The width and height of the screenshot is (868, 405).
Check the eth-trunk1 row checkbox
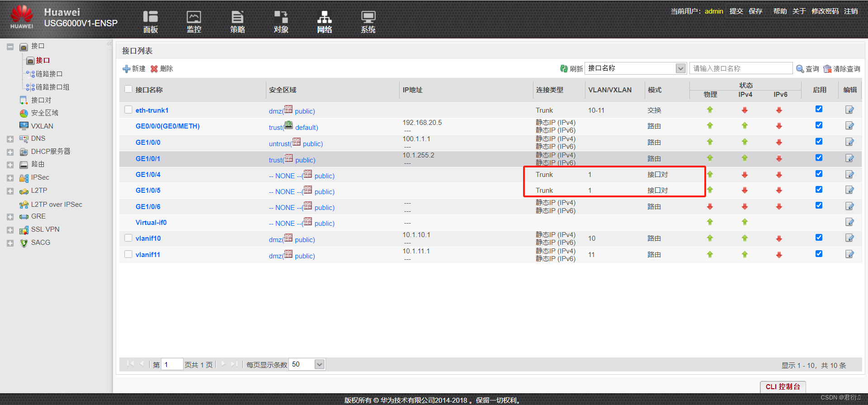[128, 110]
